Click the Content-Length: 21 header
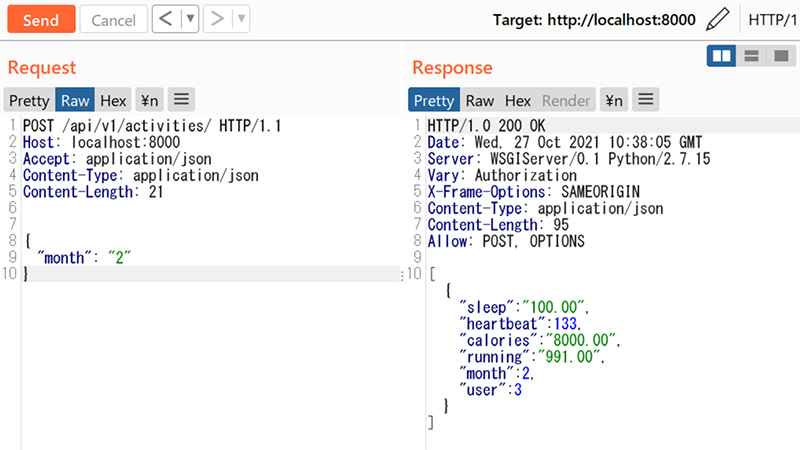The height and width of the screenshot is (450, 800). (x=93, y=191)
